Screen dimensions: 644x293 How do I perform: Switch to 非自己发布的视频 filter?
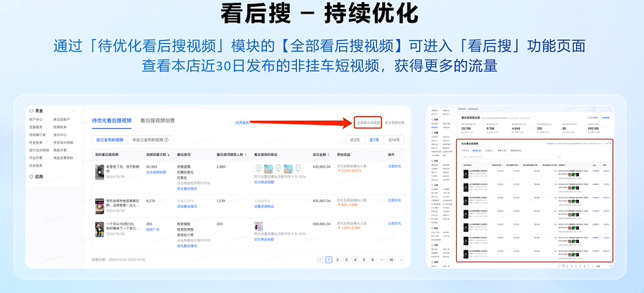pos(147,140)
